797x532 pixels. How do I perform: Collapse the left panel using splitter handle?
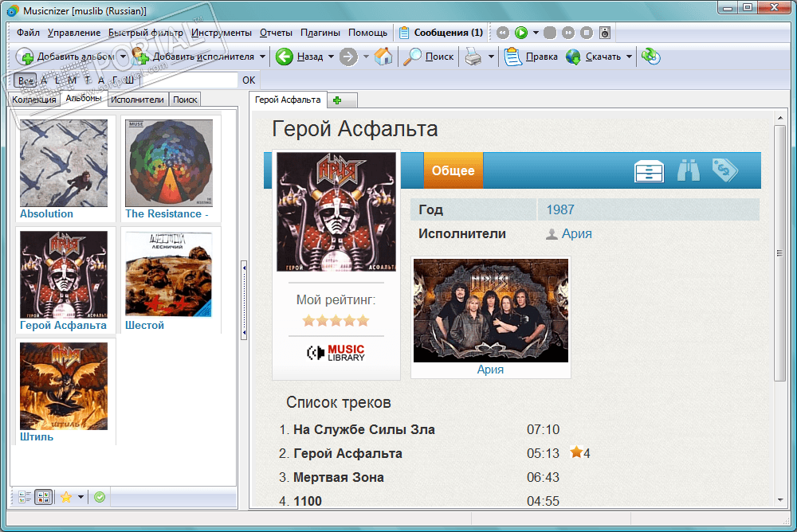point(244,299)
